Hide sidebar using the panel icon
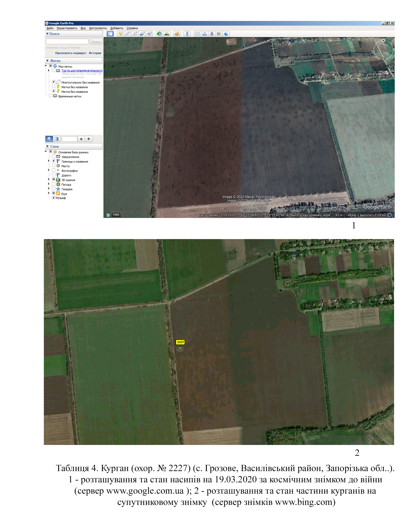Screen dimensions: 411x532 coord(110,34)
